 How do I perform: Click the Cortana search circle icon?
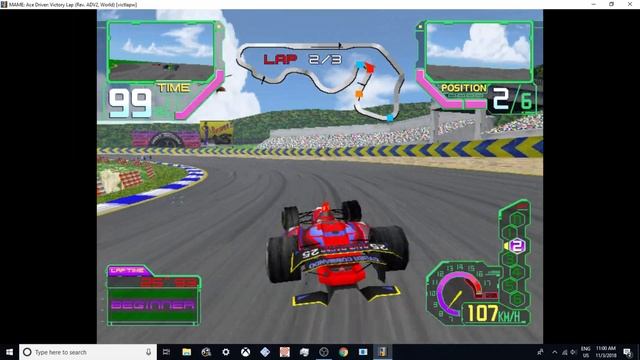point(27,352)
